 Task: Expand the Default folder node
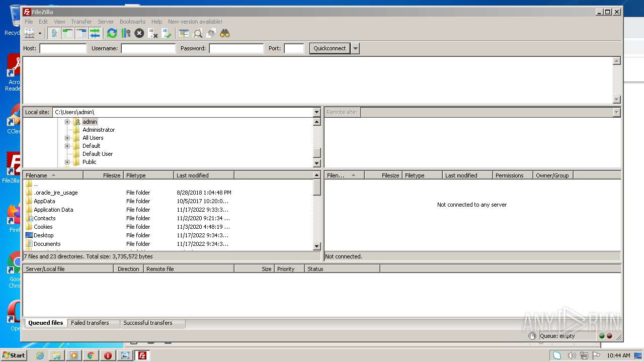click(x=67, y=146)
